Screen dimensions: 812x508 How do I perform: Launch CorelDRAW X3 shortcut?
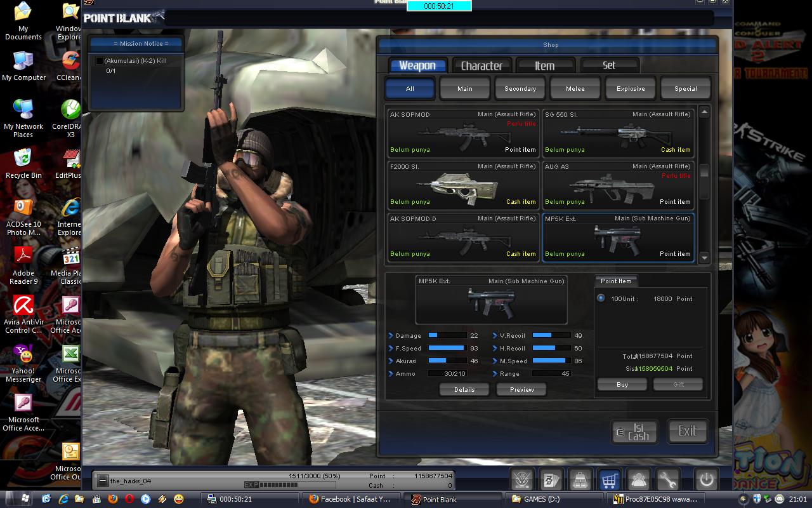(x=68, y=119)
